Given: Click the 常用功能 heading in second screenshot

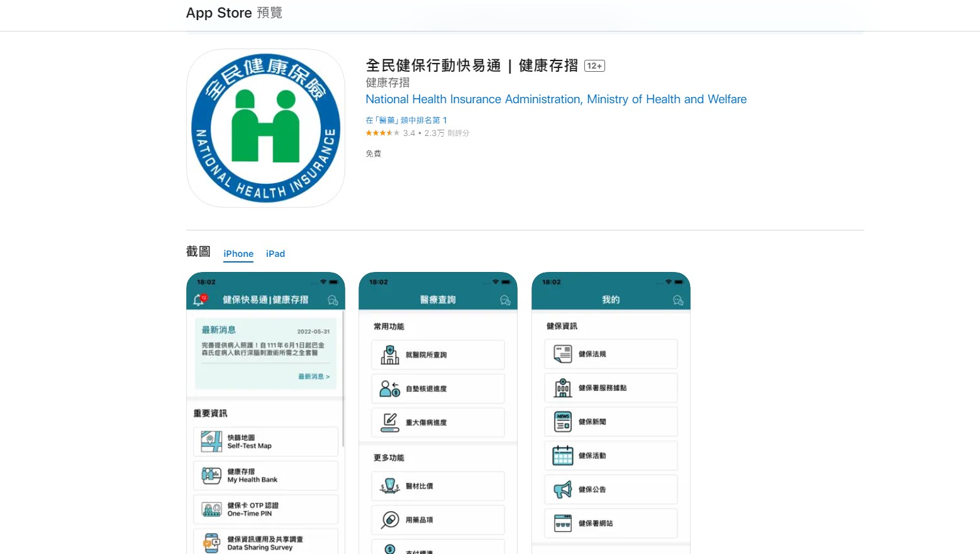Looking at the screenshot, I should [x=389, y=327].
